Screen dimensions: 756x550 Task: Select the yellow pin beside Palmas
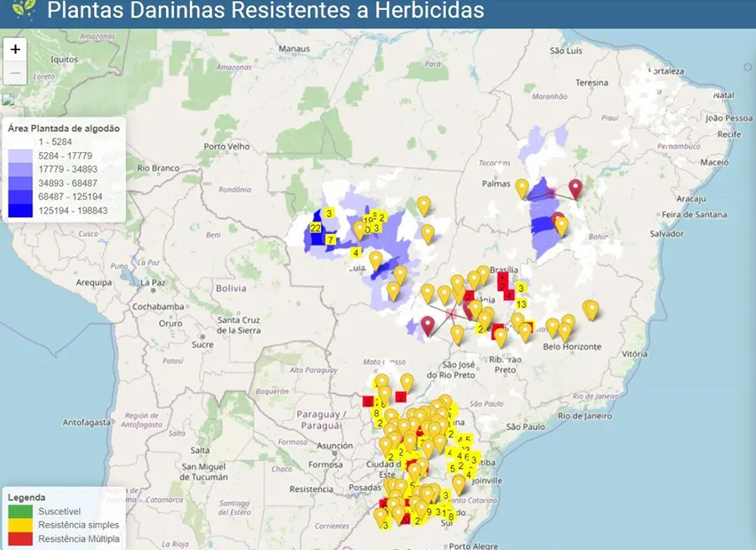tap(522, 189)
